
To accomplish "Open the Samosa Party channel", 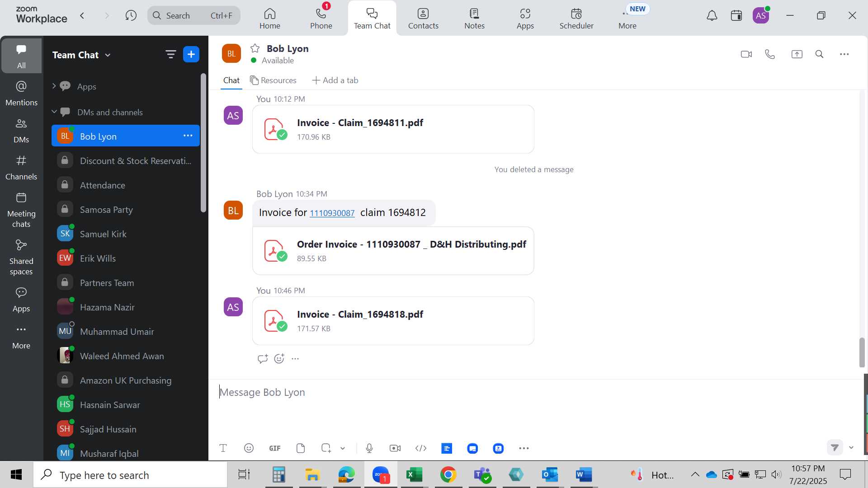I will (x=126, y=210).
